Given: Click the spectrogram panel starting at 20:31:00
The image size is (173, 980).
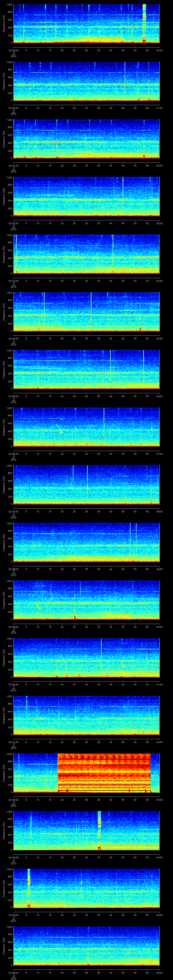Looking at the screenshot, I should coord(87,139).
